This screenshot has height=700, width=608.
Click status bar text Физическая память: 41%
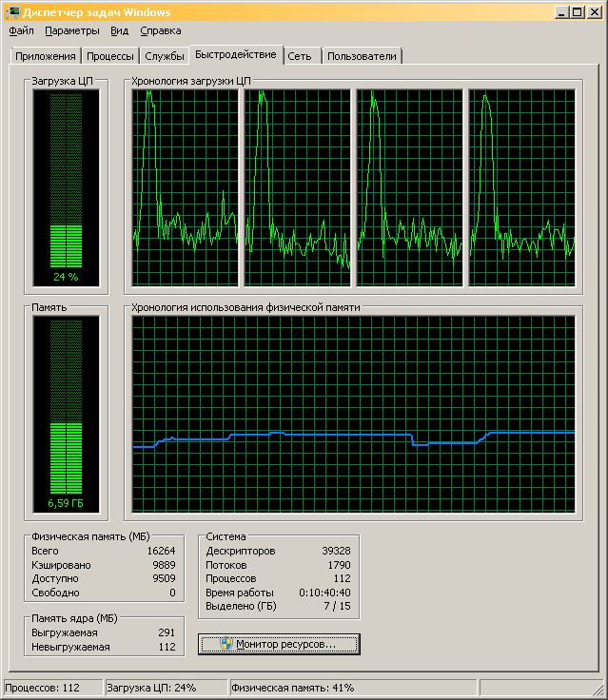click(293, 688)
